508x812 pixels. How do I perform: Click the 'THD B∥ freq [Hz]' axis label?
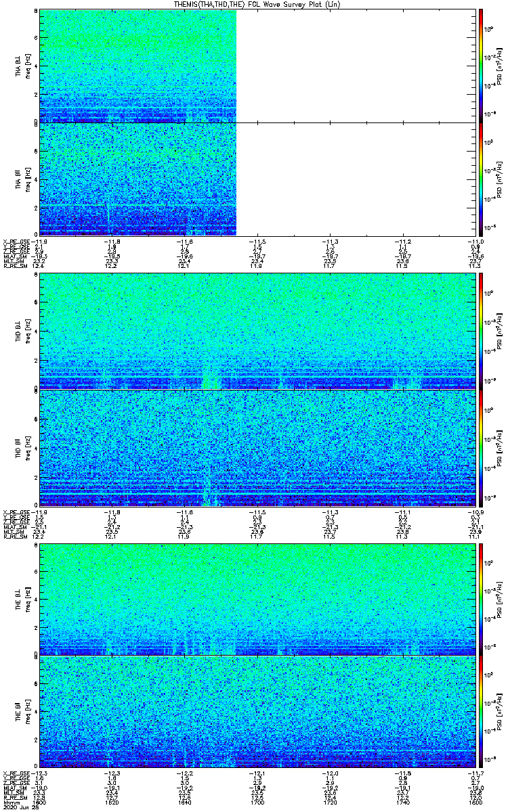click(x=22, y=448)
